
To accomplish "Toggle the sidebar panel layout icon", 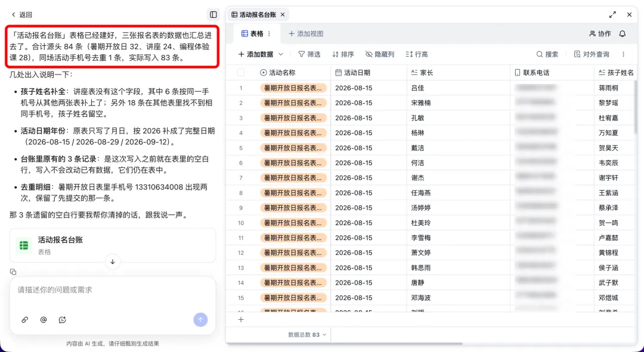I will point(213,15).
